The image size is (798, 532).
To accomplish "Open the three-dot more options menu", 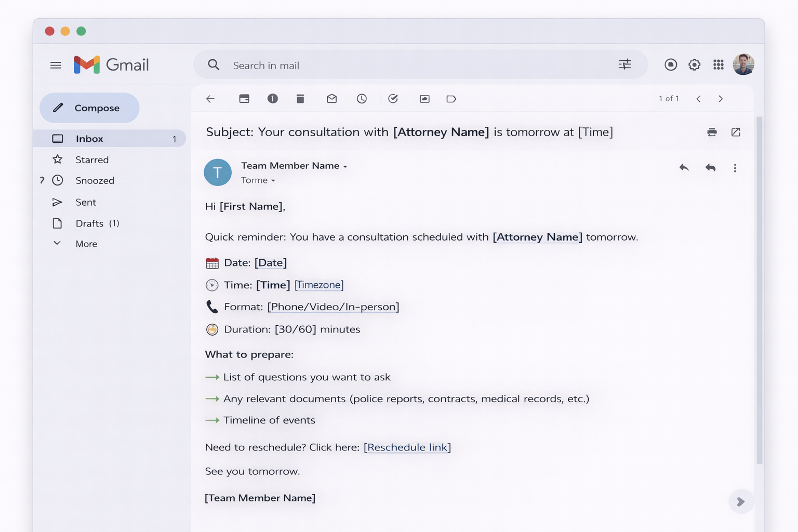I will click(x=735, y=168).
